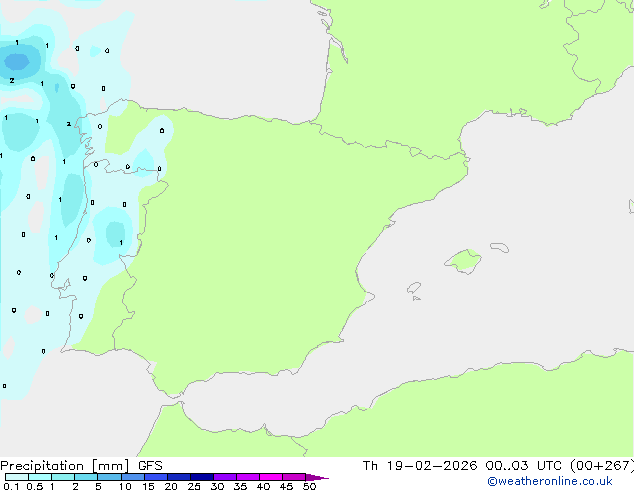The image size is (634, 490).
Task: Click the "40" legend scale label
Action: 264,486
